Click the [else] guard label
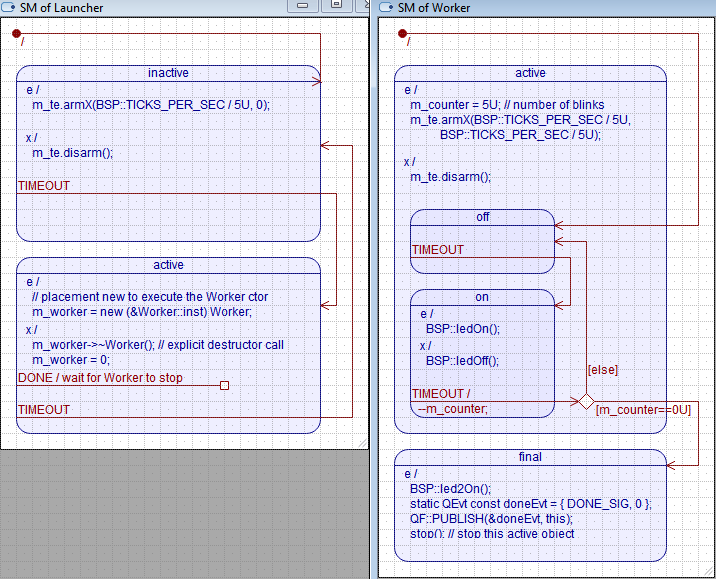 [x=602, y=370]
